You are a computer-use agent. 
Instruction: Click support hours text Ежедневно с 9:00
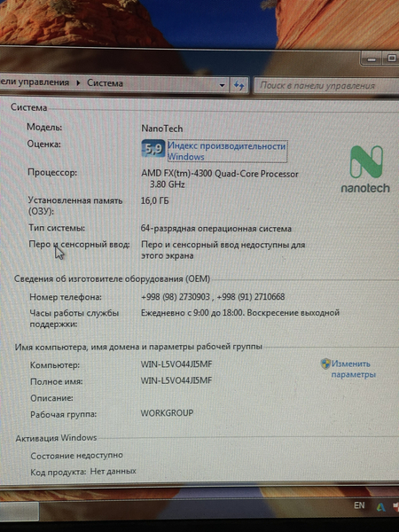172,312
